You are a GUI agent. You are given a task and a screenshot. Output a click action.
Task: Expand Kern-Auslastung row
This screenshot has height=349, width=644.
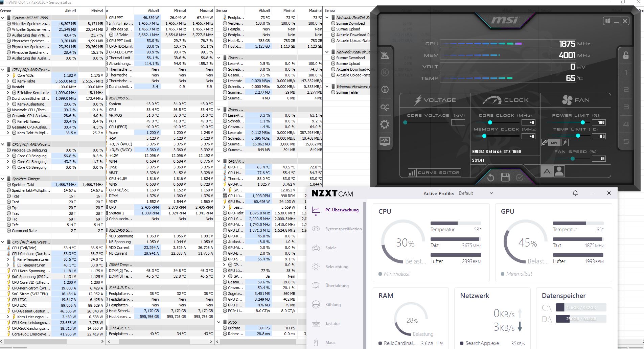[8, 104]
